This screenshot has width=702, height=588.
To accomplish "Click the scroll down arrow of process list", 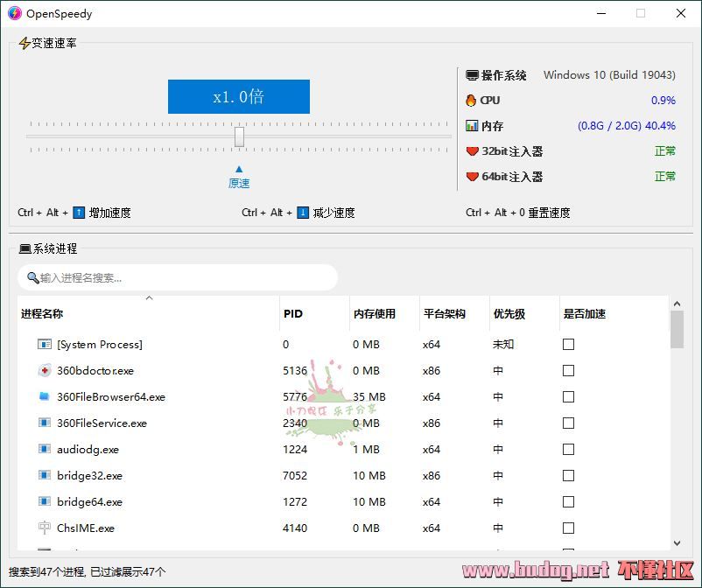I will pos(677,543).
